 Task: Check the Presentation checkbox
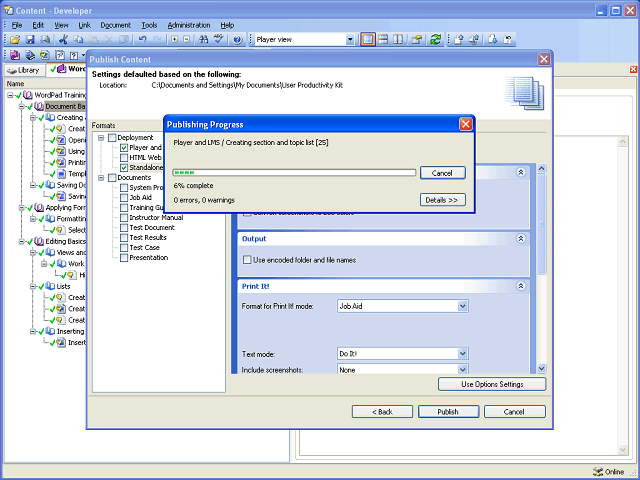pos(124,258)
